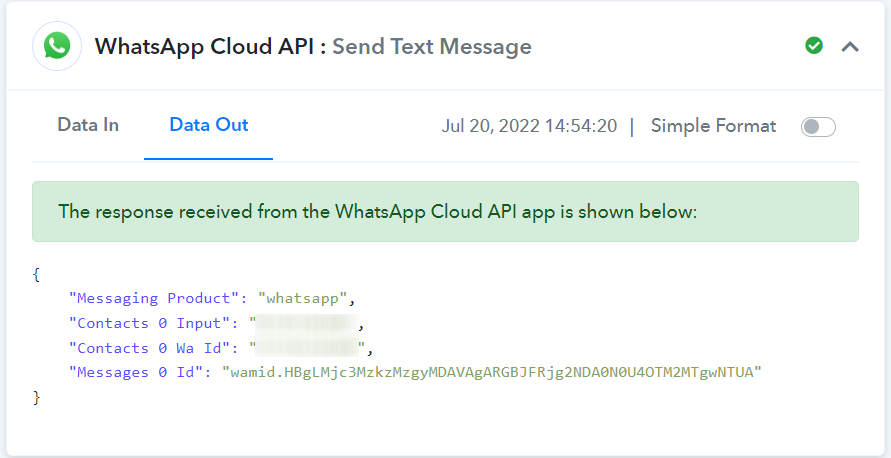Collapse the step with the chevron arrow
Screen dimensions: 891x458
tap(850, 47)
